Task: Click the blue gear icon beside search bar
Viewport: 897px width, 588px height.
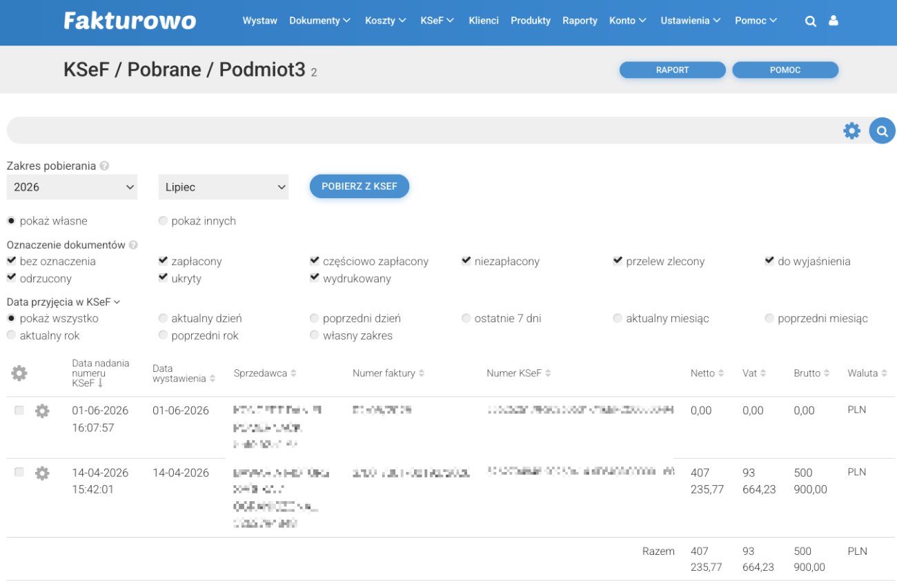Action: point(852,130)
